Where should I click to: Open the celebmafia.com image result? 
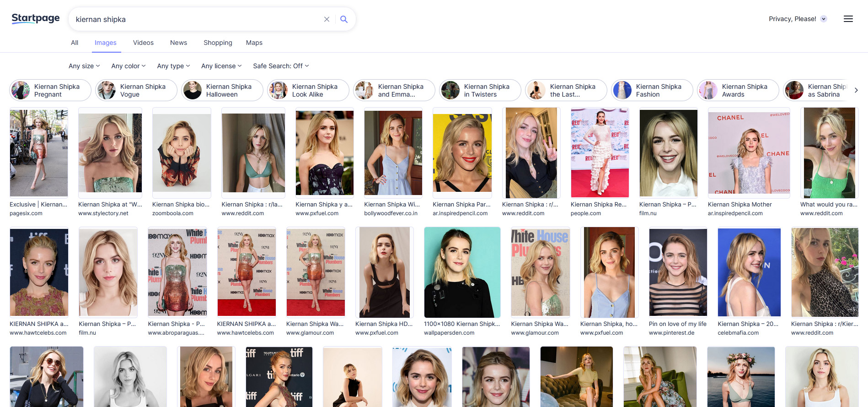[750, 272]
